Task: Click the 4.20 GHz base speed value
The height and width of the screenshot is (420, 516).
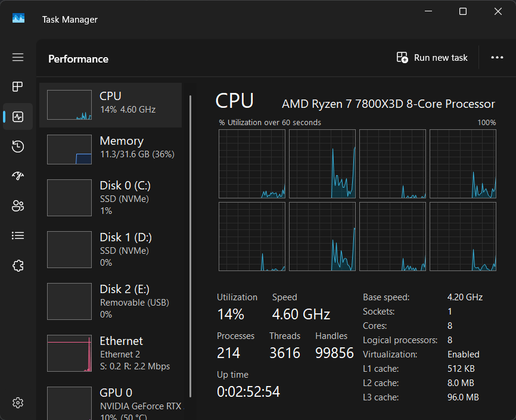Action: click(465, 297)
